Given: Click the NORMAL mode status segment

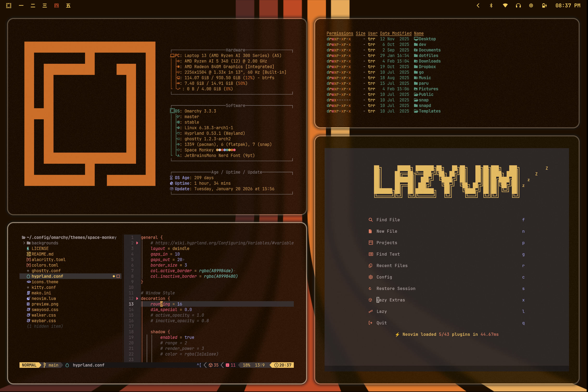Looking at the screenshot, I should [x=29, y=365].
